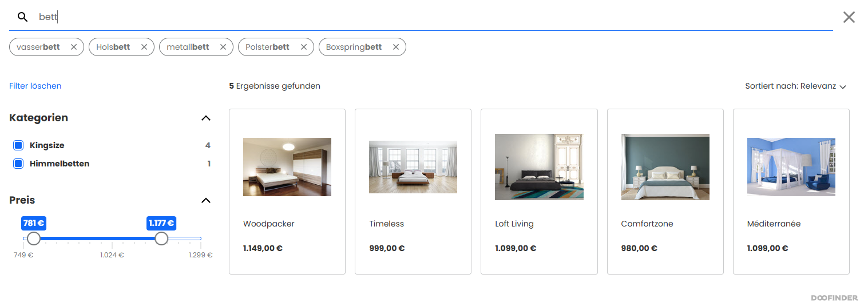Open the Sortiert nach Relevanz dropdown

(795, 86)
